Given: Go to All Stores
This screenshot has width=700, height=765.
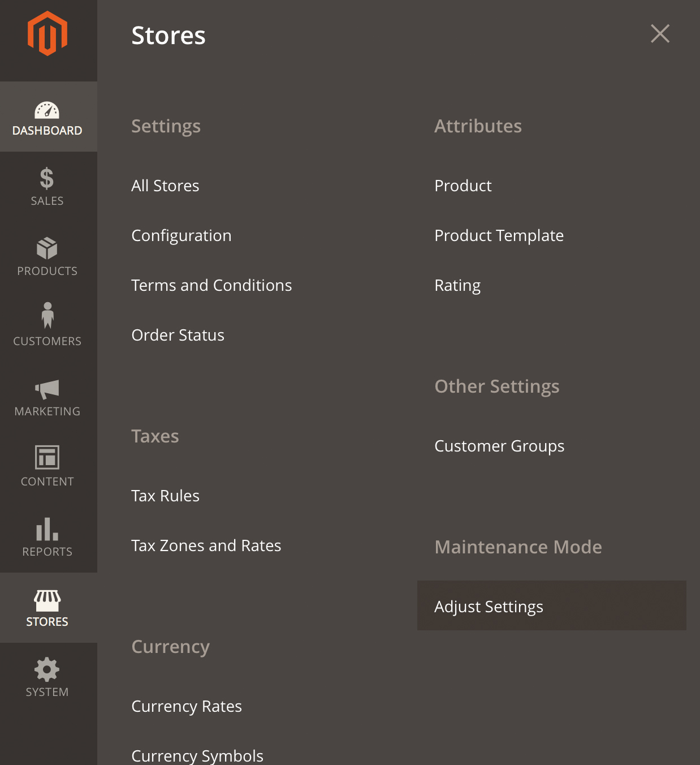Looking at the screenshot, I should (165, 186).
